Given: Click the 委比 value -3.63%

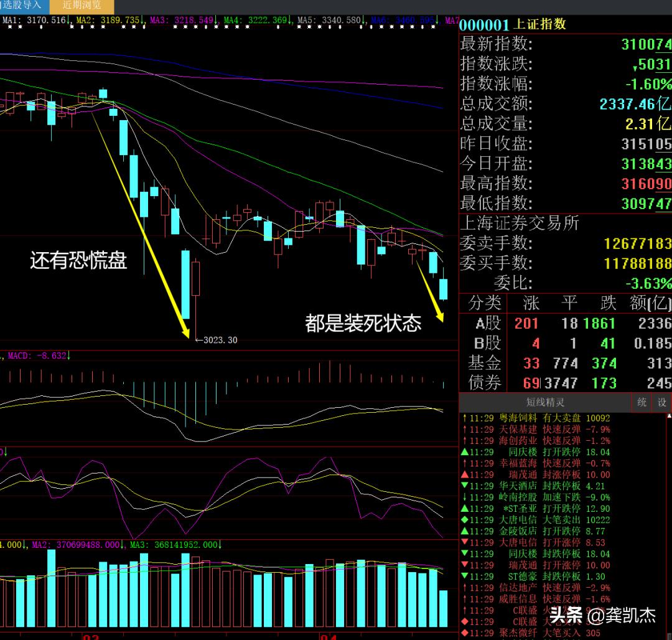Looking at the screenshot, I should 648,283.
